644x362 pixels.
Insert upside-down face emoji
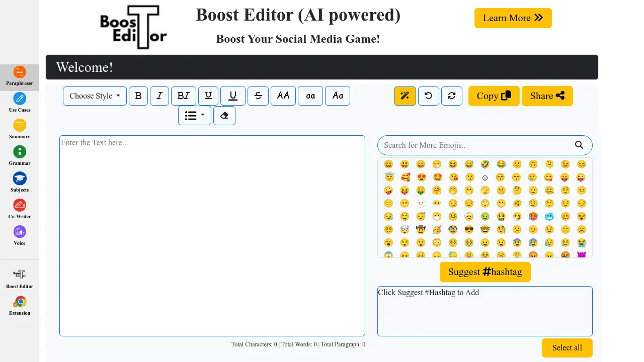coord(533,164)
